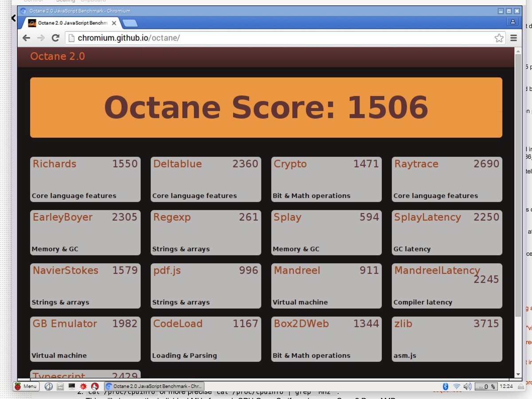Click the Box2DWeb benchmark card
This screenshot has height=399, width=532.
[x=326, y=339]
